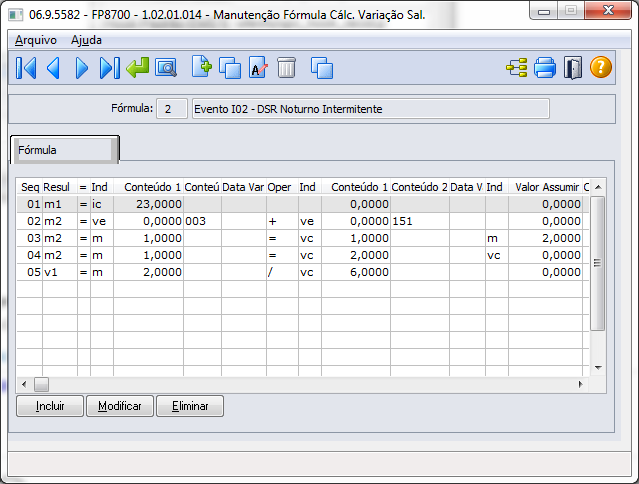Click the 2,0000 Valor Assumir cell row 03
Image resolution: width=639 pixels, height=484 pixels.
click(545, 238)
